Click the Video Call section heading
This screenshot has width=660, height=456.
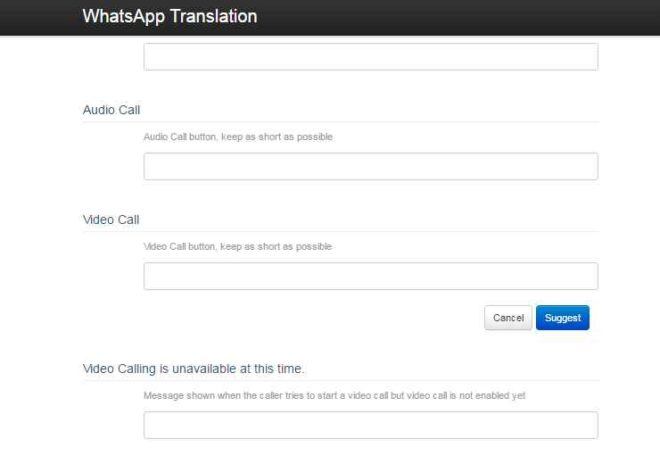(x=111, y=219)
